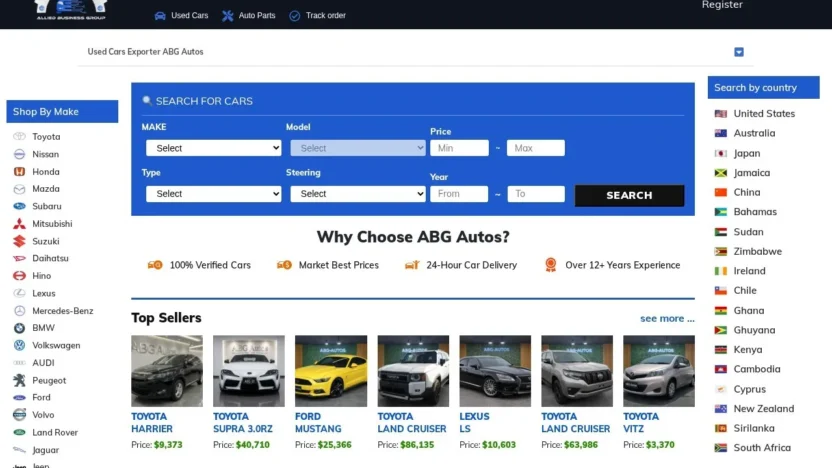Open the Jaguar make link
832x468 pixels.
[46, 450]
